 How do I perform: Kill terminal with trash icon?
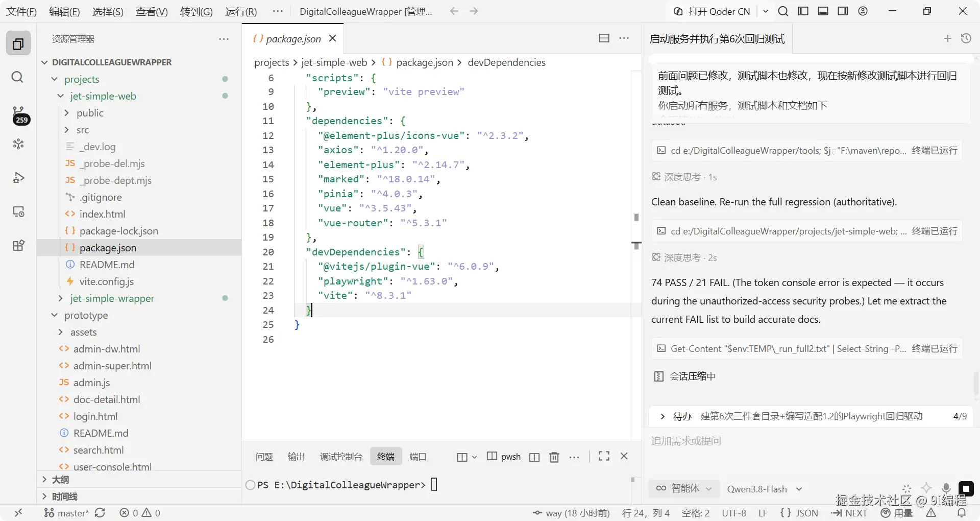pyautogui.click(x=554, y=457)
